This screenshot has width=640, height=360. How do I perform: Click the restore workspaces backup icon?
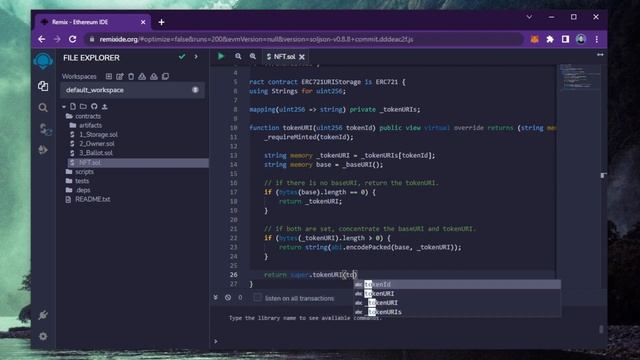(x=153, y=76)
